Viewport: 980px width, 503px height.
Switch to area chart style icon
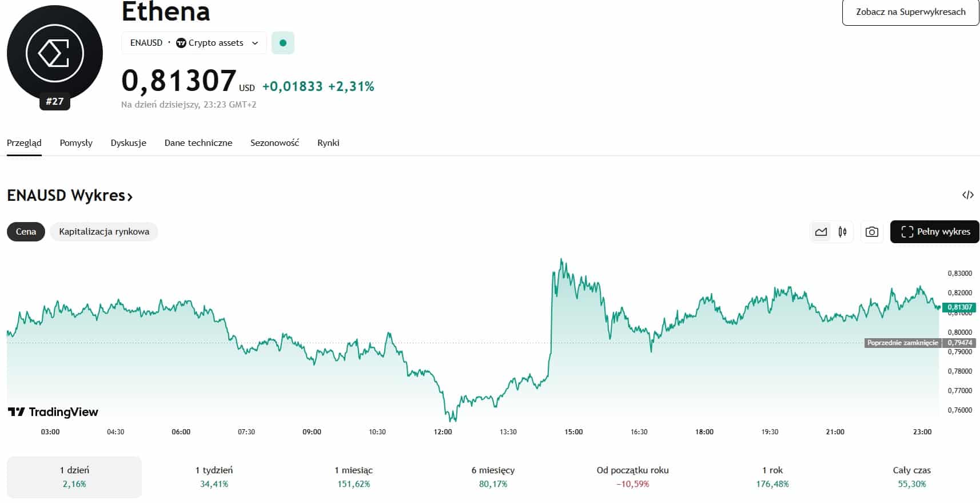(821, 232)
